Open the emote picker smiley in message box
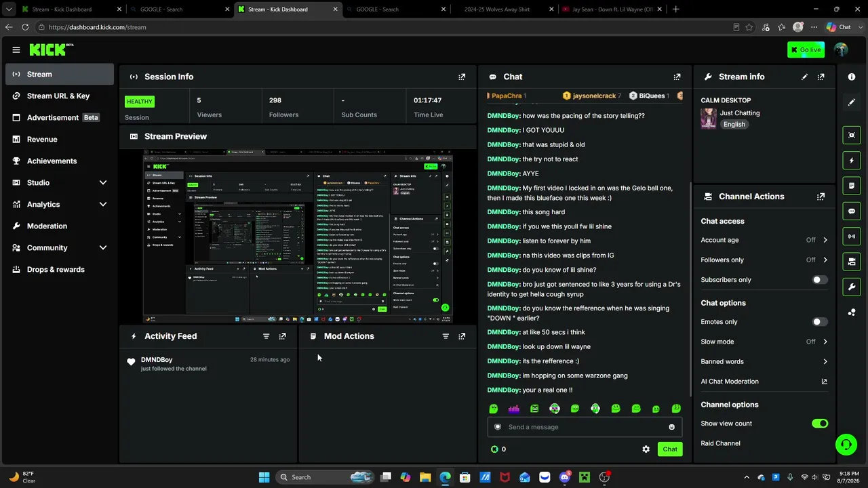868x488 pixels. click(671, 427)
